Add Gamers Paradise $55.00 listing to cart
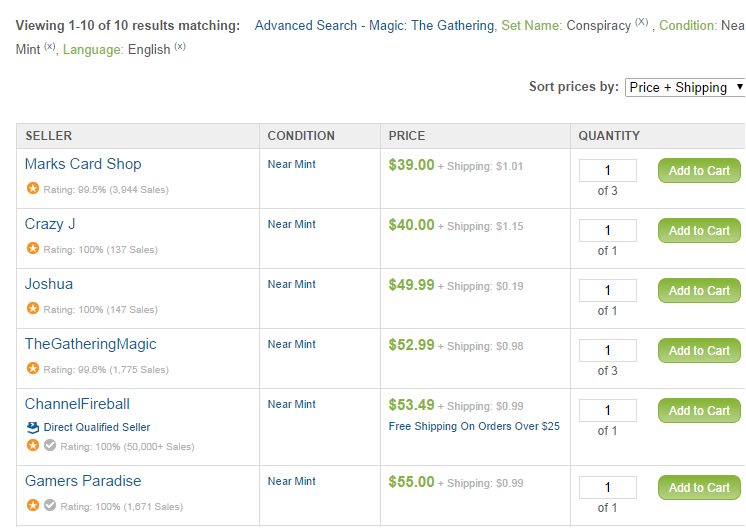This screenshot has width=746, height=528. coord(699,488)
